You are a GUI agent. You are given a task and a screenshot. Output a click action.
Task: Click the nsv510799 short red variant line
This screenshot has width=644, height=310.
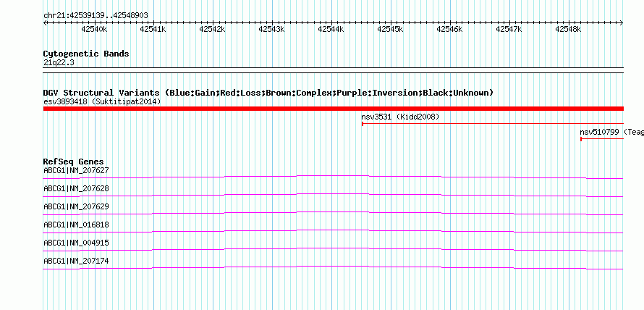pyautogui.click(x=602, y=139)
